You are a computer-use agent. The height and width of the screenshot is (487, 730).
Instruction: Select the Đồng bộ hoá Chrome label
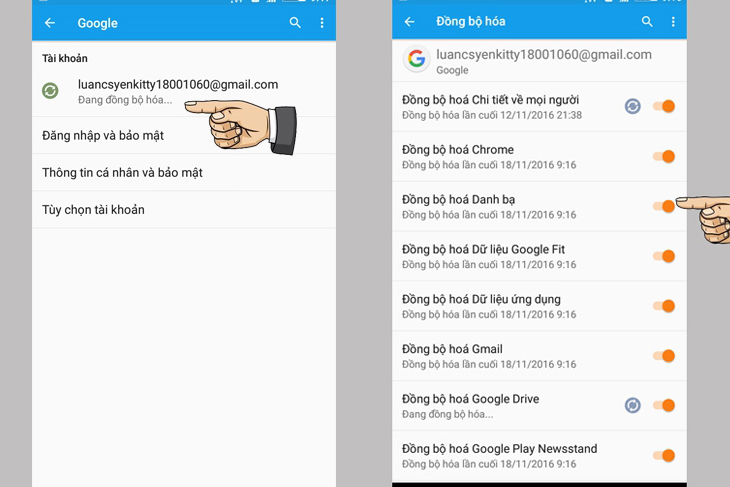(458, 150)
